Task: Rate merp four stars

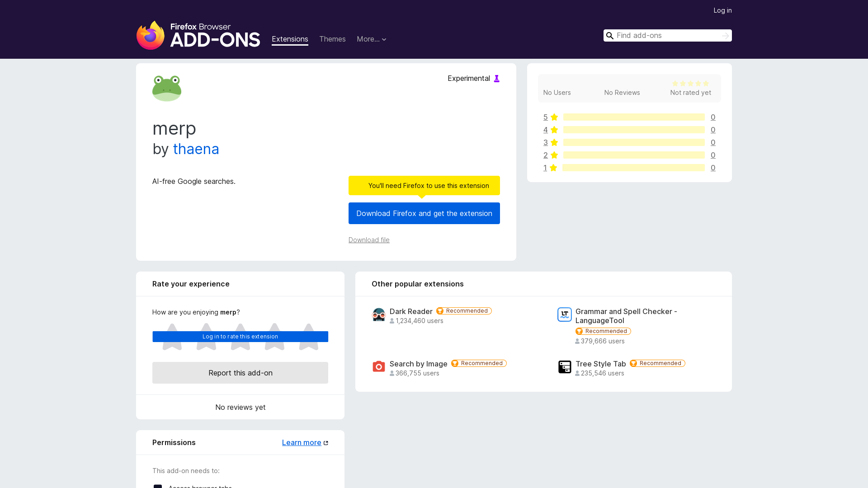Action: click(x=274, y=337)
